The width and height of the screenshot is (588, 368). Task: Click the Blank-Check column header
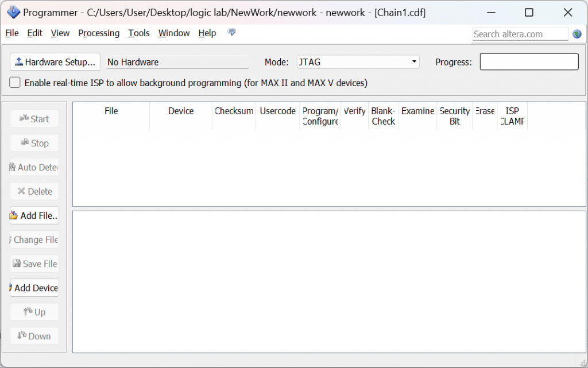[383, 116]
